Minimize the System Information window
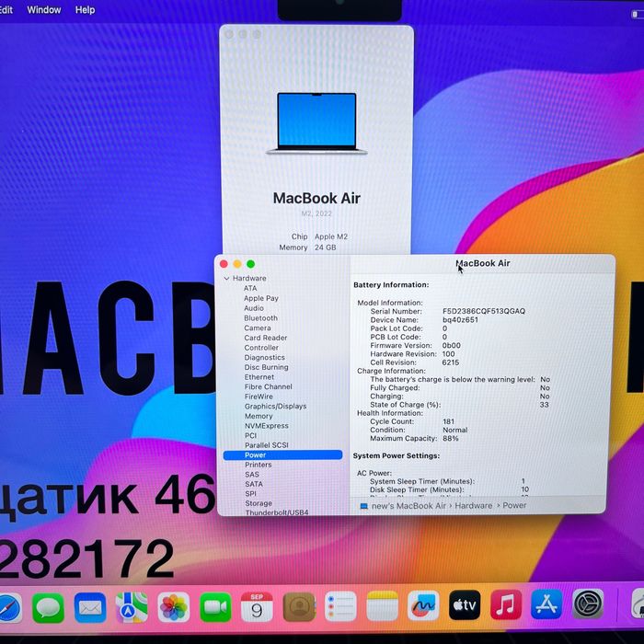 (237, 264)
